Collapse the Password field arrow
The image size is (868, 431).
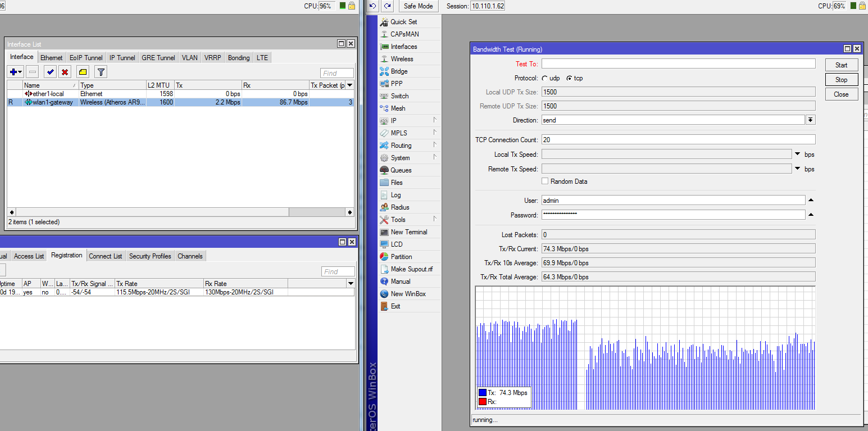point(811,215)
